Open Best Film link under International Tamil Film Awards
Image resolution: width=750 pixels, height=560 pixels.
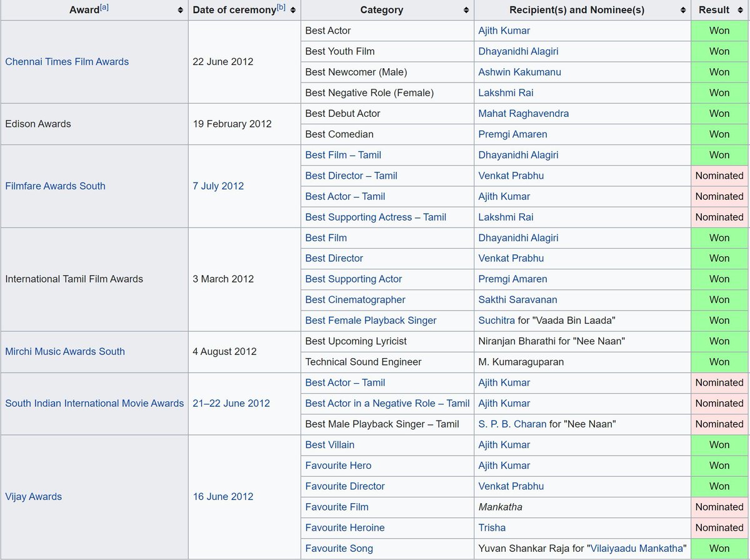coord(326,237)
